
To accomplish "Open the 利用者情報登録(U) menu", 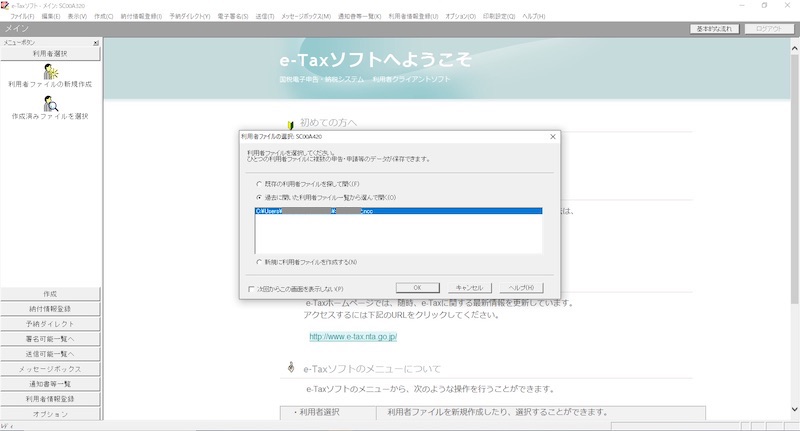I will pyautogui.click(x=413, y=16).
